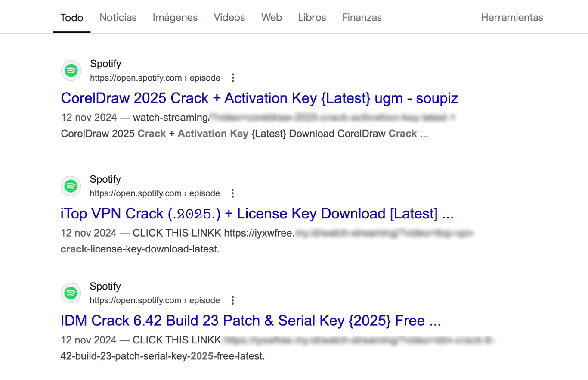Go to the Libros tab

coord(312,18)
